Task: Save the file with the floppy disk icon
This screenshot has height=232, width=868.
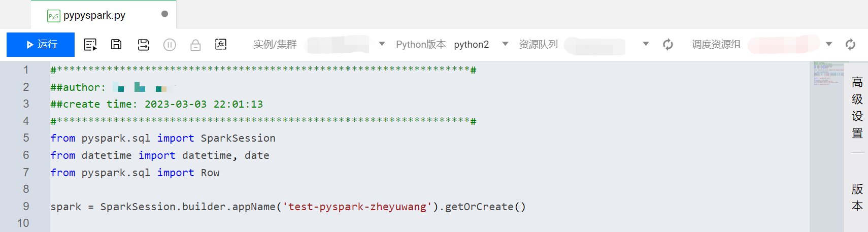Action: click(x=116, y=45)
